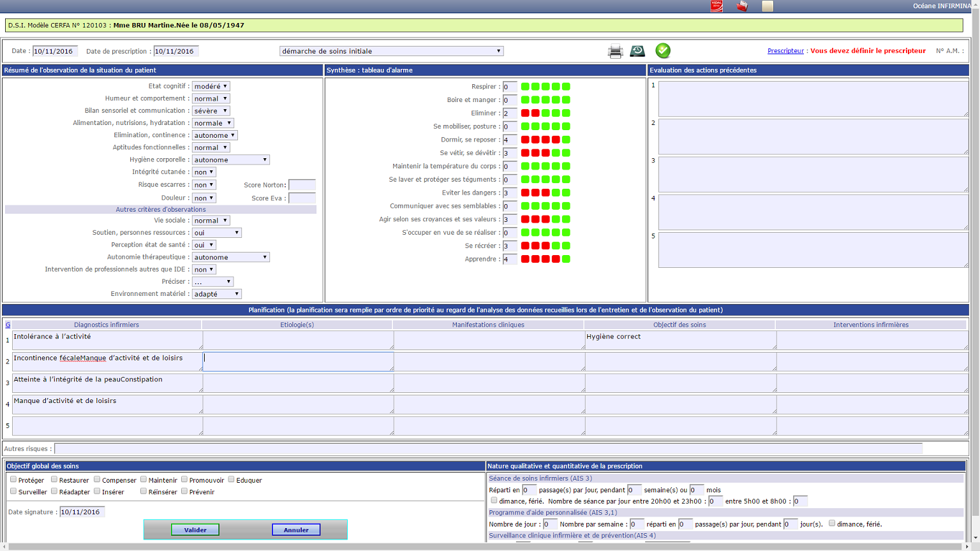Expand the démarche de soins initiale dropdown

click(x=391, y=51)
